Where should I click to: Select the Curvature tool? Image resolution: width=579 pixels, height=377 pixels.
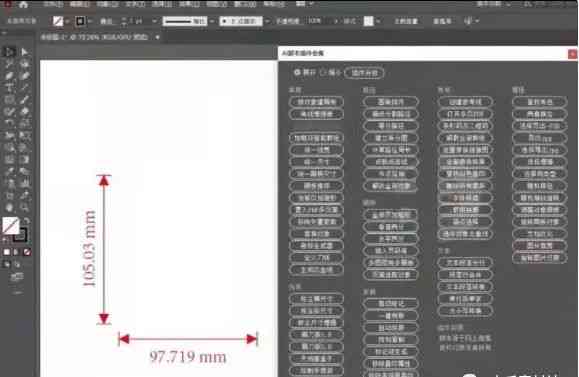pos(24,76)
